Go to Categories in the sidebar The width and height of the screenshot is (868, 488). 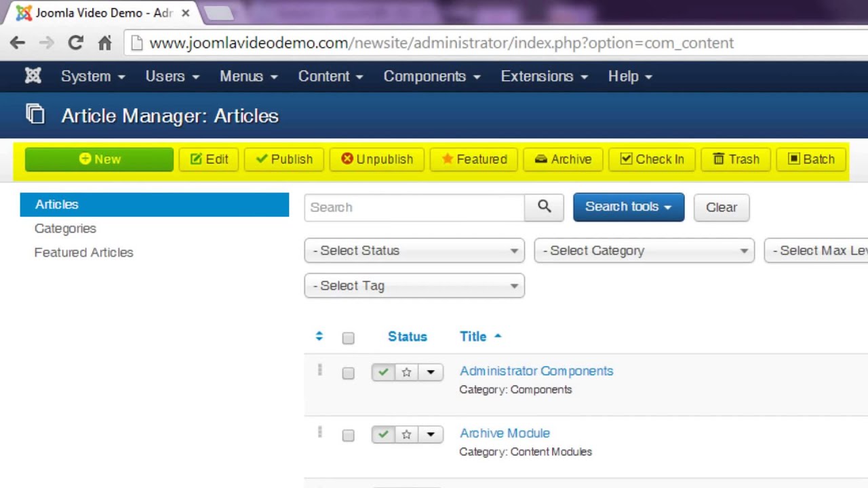click(65, 228)
